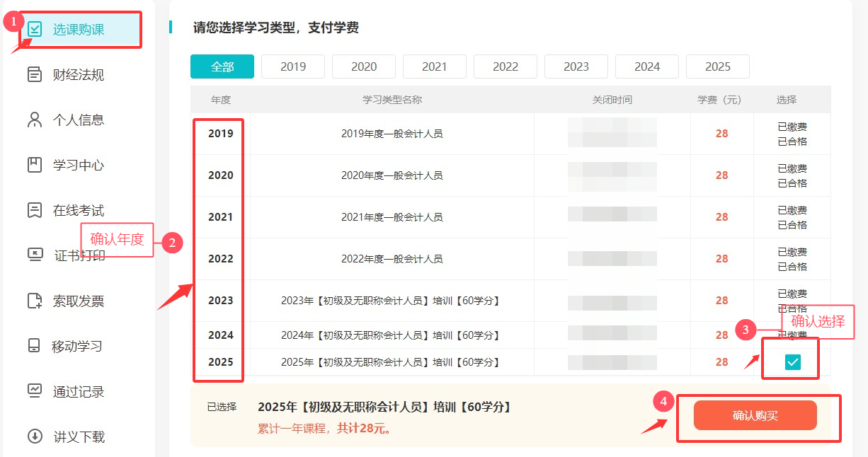Image resolution: width=868 pixels, height=457 pixels.
Task: Click the 个人信息 person icon
Action: pos(34,120)
